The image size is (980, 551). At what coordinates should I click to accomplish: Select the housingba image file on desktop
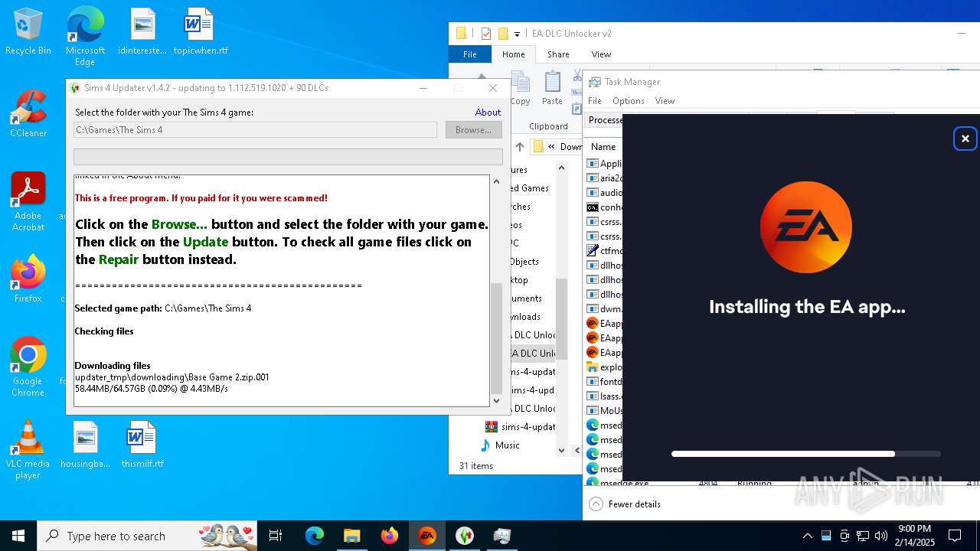[x=86, y=444]
